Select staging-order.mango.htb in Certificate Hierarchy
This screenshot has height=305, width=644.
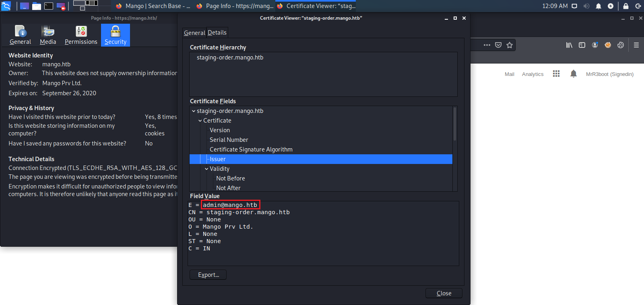pyautogui.click(x=230, y=57)
